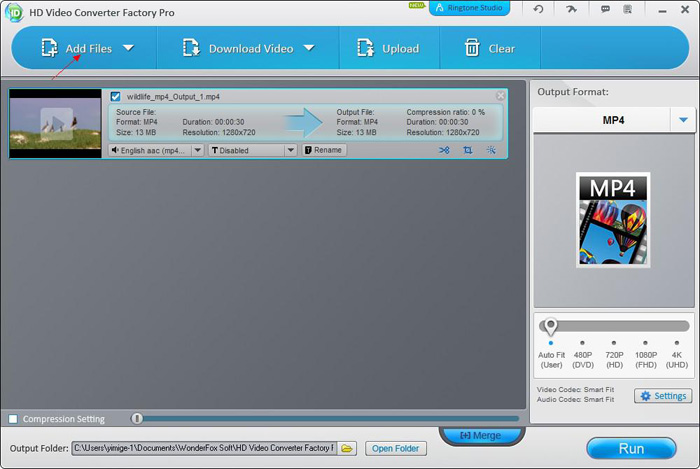
Task: Open the feedback speech bubble icon
Action: click(x=605, y=9)
